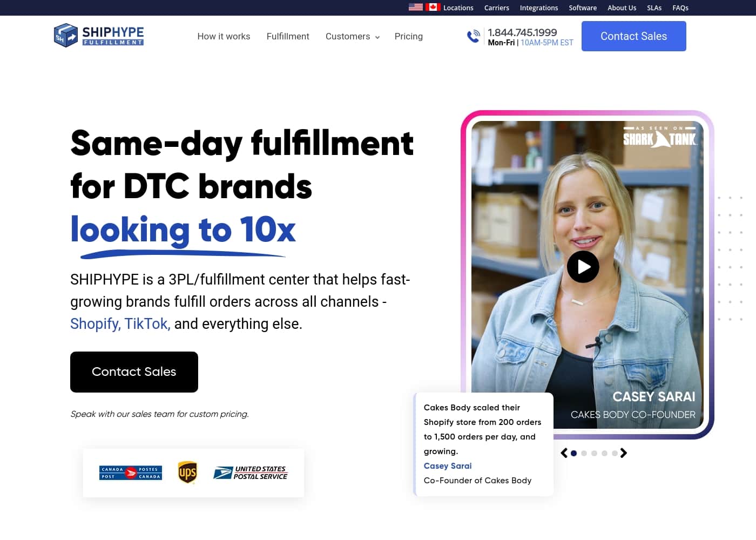Image resolution: width=756 pixels, height=540 pixels.
Task: Open Locations in the top bar
Action: 458,8
